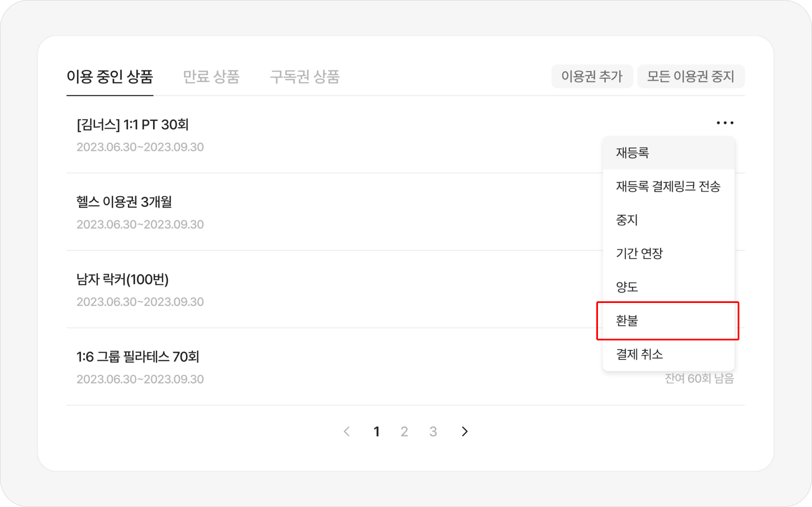
Task: Go to next page with right chevron
Action: [464, 432]
